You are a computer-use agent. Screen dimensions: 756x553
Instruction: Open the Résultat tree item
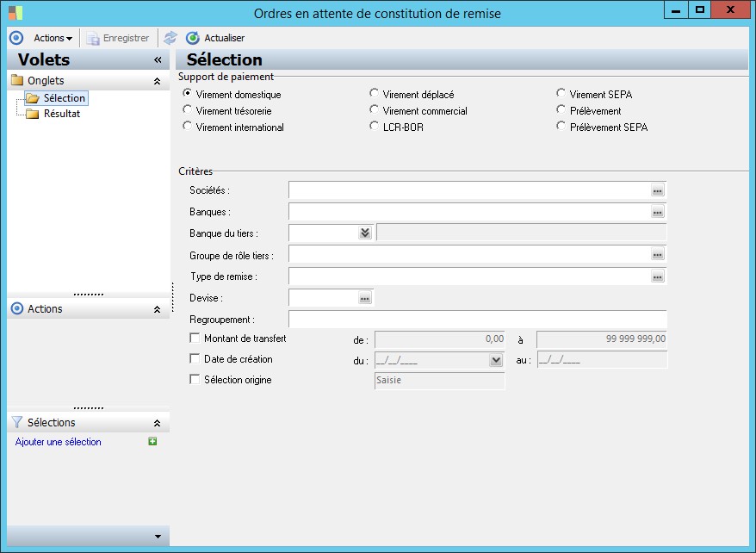[62, 114]
